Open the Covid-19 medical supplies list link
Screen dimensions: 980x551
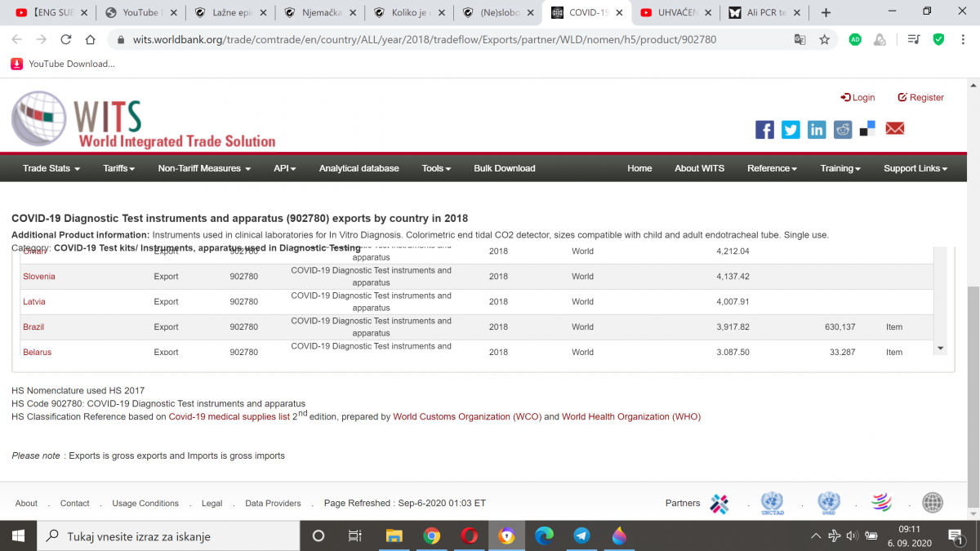click(229, 417)
